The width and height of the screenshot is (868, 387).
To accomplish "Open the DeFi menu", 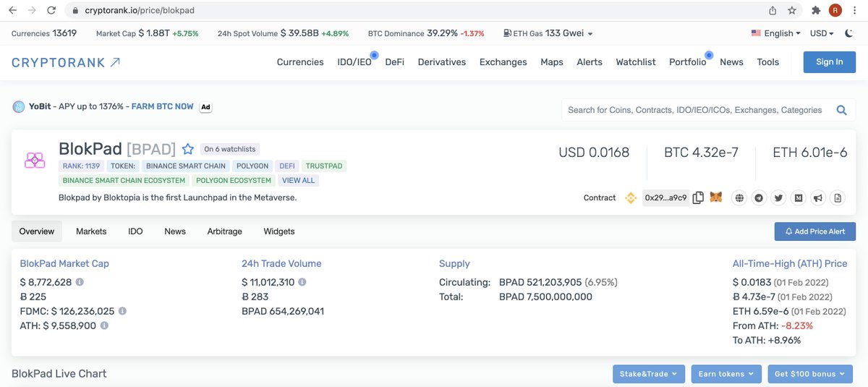I will 394,62.
